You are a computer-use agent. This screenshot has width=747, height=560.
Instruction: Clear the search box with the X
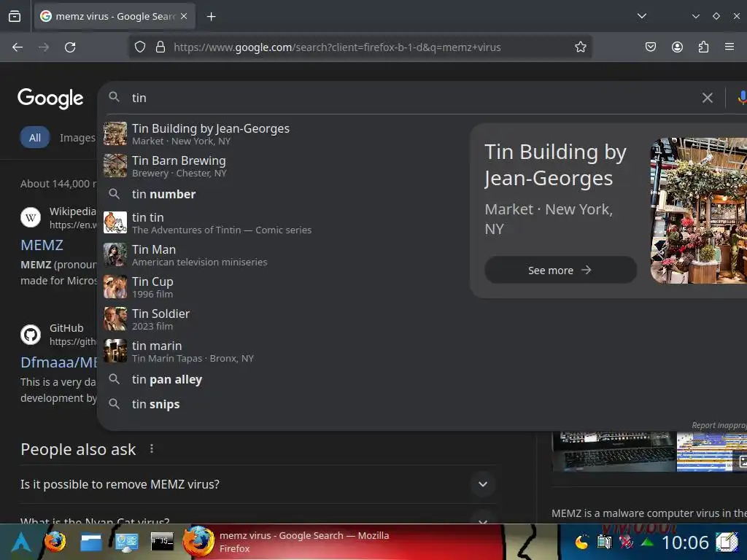708,98
